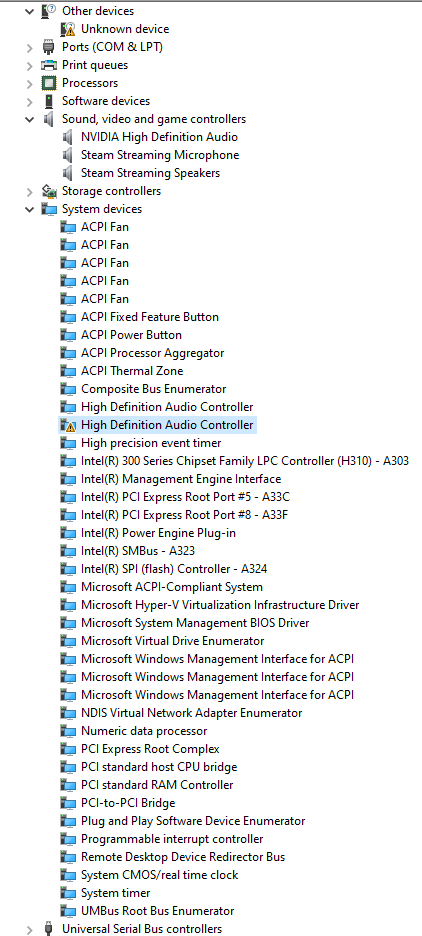Click the Processors chip icon
This screenshot has width=422, height=936.
[49, 83]
